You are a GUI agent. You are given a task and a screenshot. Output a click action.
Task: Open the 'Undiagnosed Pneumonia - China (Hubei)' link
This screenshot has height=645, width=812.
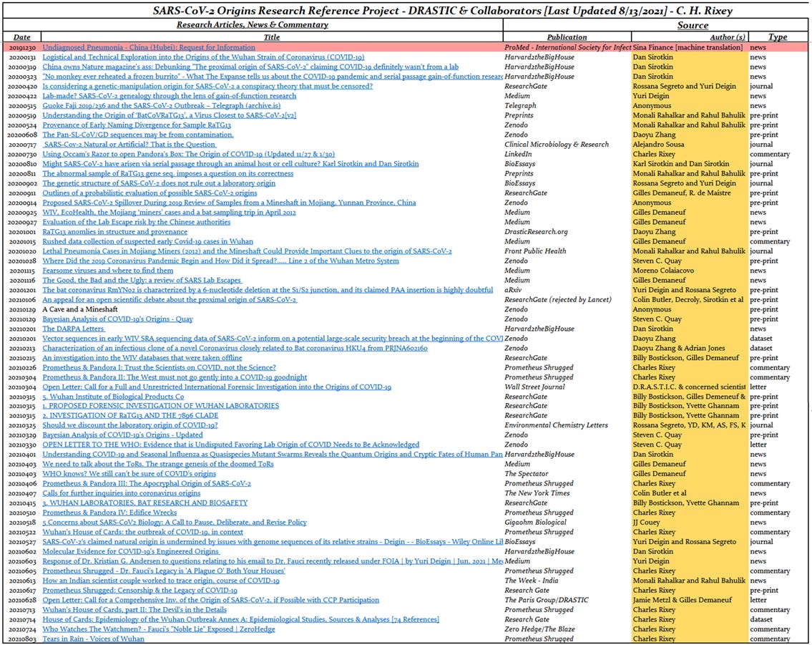[149, 47]
